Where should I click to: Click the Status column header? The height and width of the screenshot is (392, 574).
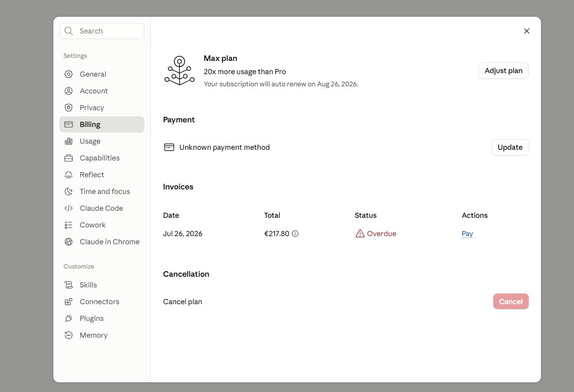pos(365,215)
